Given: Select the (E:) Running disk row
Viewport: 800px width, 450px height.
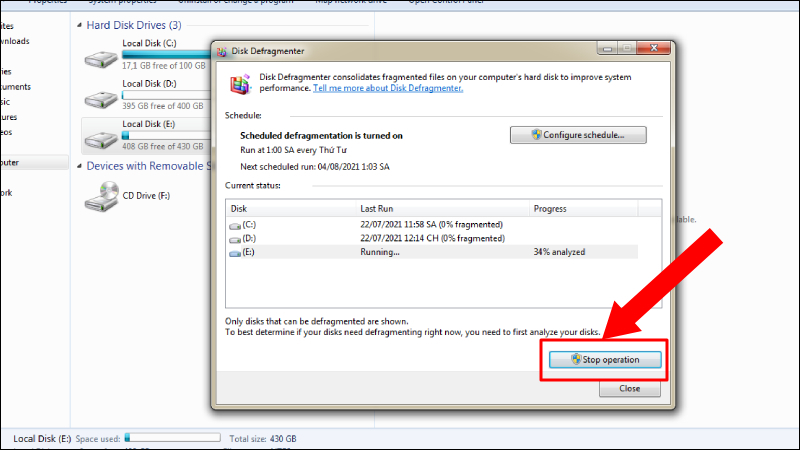Looking at the screenshot, I should pyautogui.click(x=432, y=252).
